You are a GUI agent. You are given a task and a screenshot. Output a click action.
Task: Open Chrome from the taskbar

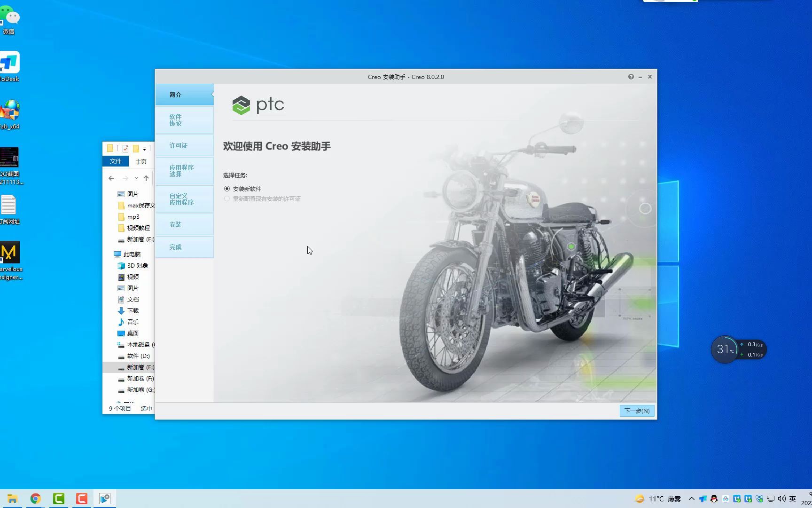click(36, 499)
